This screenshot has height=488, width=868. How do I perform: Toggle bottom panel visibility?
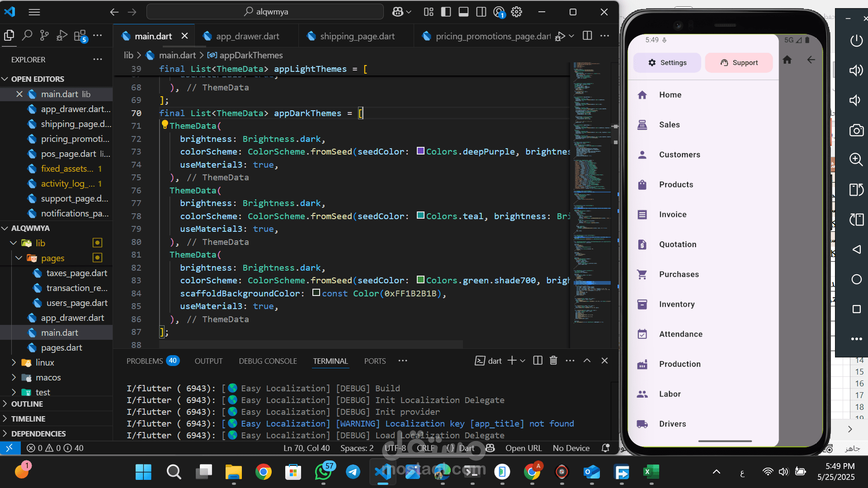(463, 12)
